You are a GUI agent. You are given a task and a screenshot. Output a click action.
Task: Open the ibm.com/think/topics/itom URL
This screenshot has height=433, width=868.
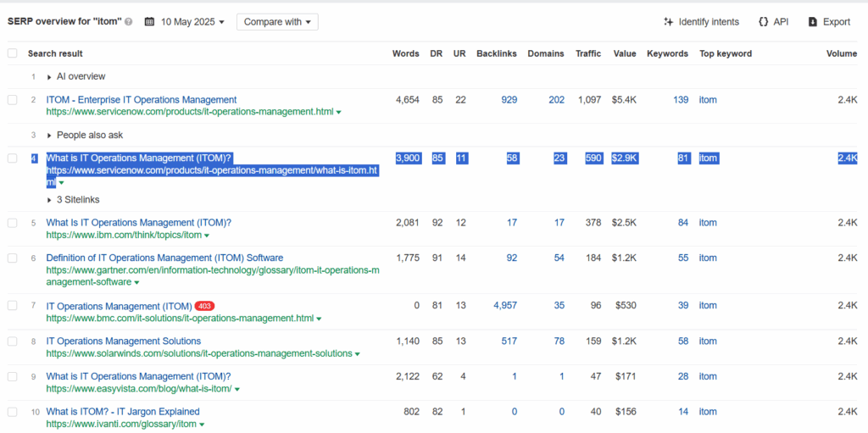[x=124, y=236]
